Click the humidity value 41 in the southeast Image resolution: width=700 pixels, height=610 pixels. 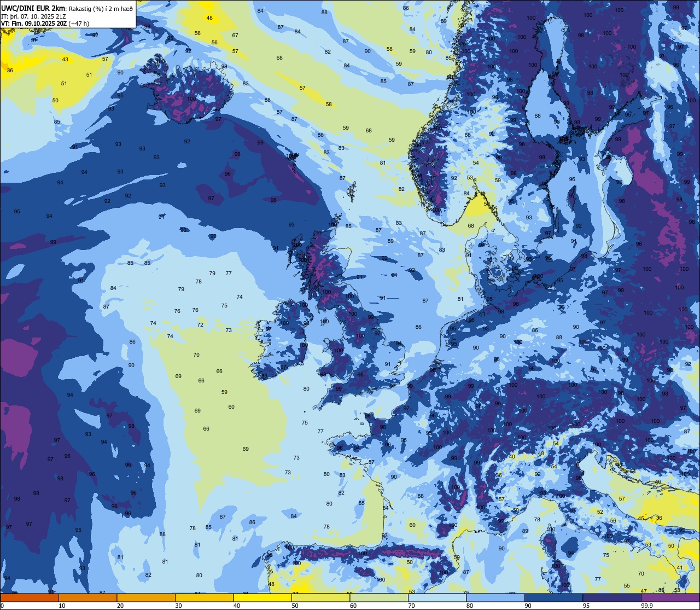point(680,567)
